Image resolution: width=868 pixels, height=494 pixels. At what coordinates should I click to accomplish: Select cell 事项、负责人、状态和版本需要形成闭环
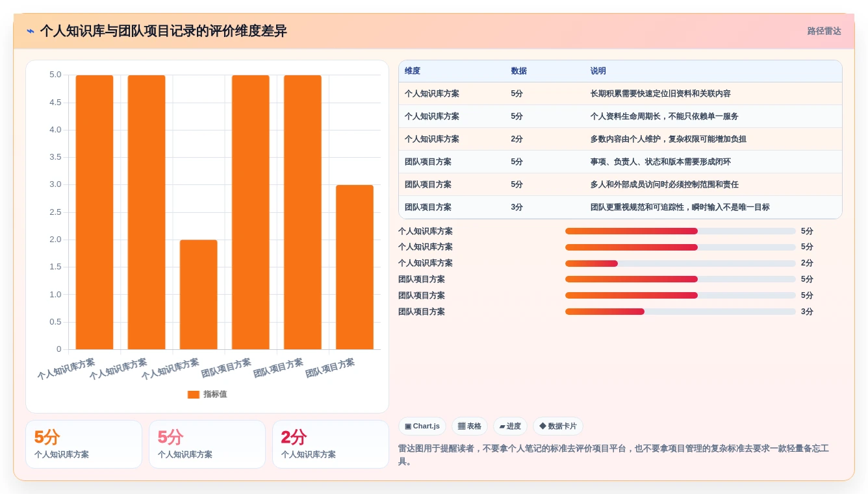[660, 162]
